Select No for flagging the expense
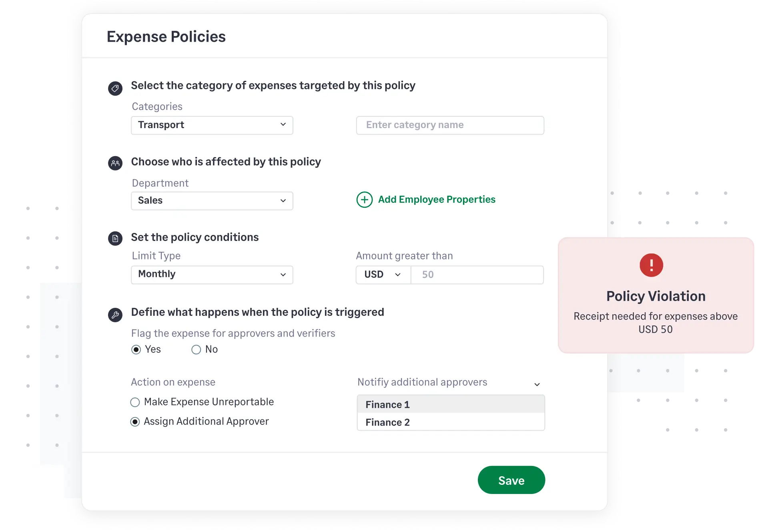Screen dimensions: 778x532 [196, 349]
